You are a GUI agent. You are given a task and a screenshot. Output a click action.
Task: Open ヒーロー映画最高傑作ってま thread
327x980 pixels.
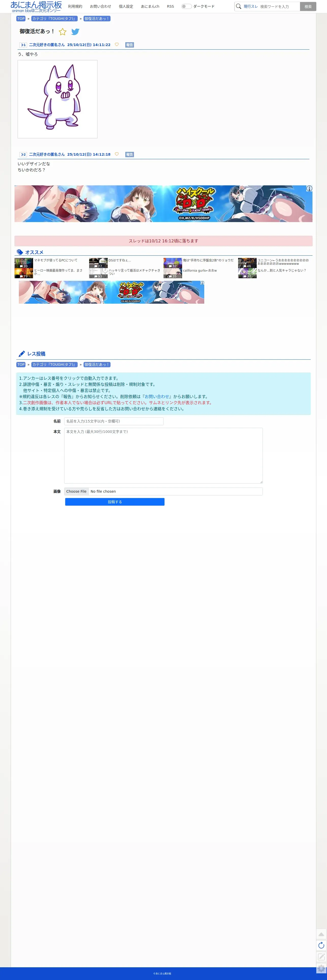(58, 272)
